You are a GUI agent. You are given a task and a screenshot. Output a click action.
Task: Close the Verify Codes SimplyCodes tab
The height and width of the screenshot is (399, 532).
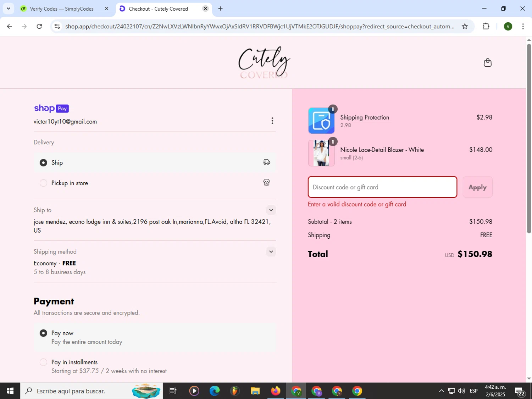[x=106, y=9]
